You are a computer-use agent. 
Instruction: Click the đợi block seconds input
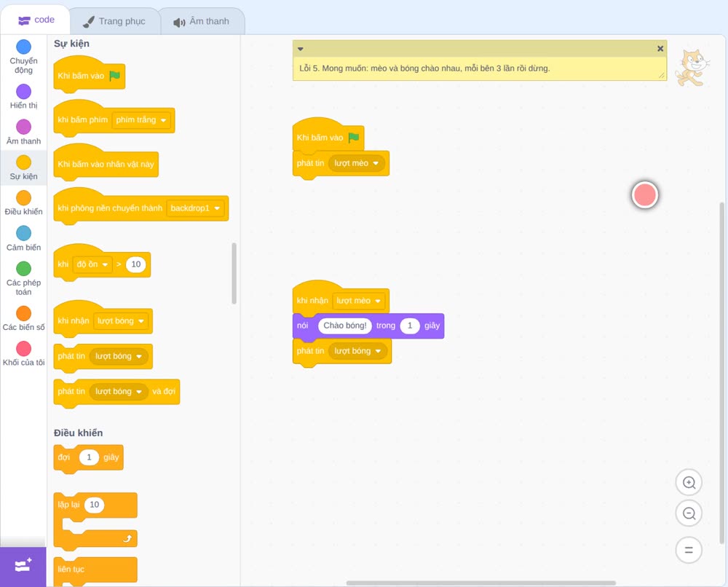coord(89,457)
